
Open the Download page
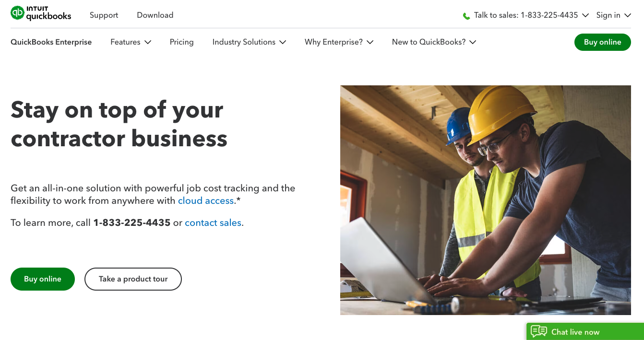coord(155,15)
